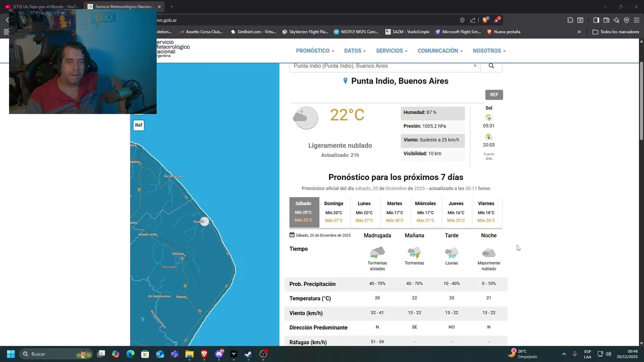Open taskbar weather widget 26°C Despejado
644x362 pixels.
(x=522, y=354)
